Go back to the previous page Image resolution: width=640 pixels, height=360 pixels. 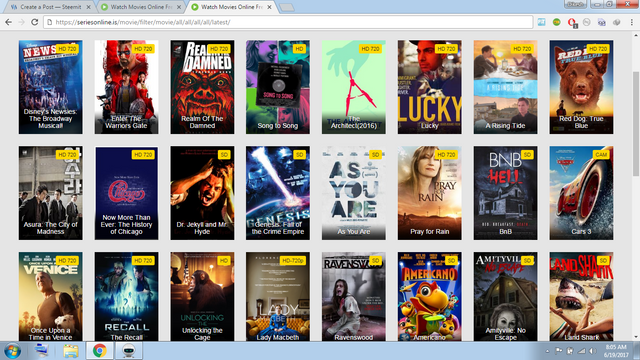click(8, 22)
